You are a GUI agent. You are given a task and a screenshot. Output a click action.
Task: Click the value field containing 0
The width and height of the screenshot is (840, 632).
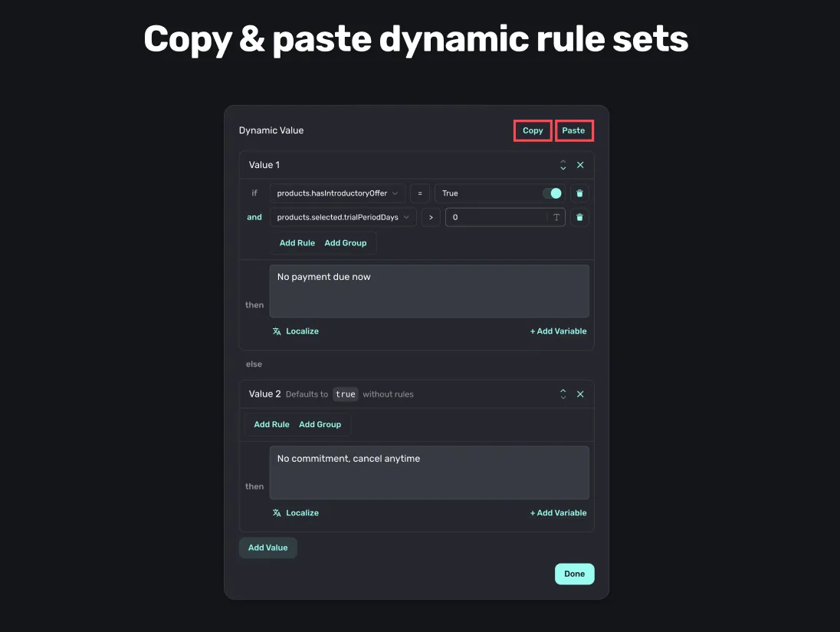(505, 217)
